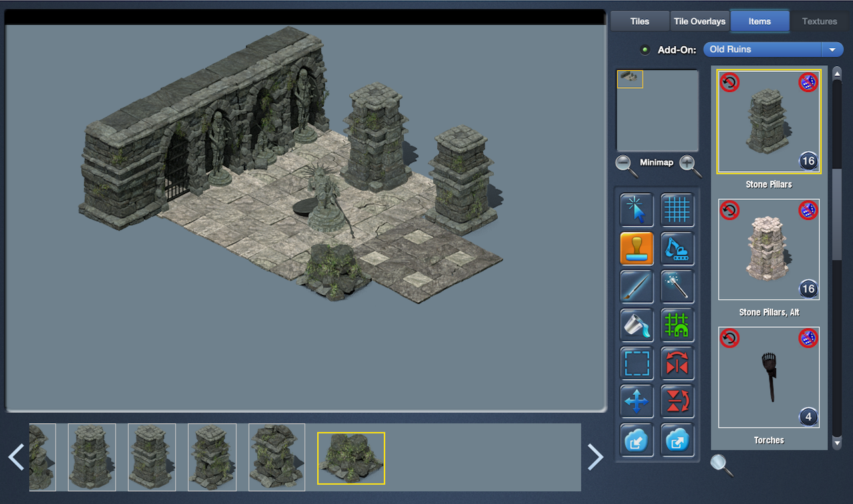Click the item list scroll up arrow
The image size is (853, 504).
click(x=837, y=72)
